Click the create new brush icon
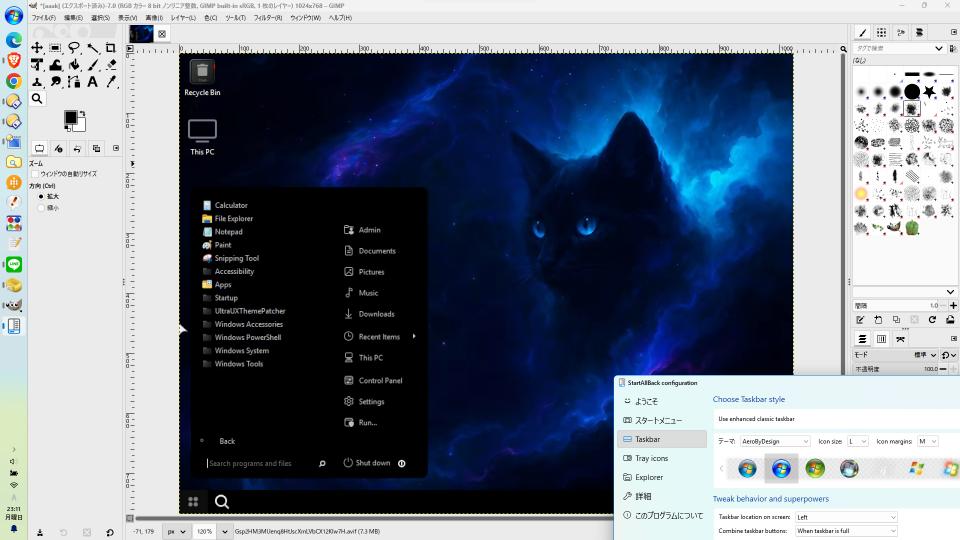 pyautogui.click(x=878, y=320)
